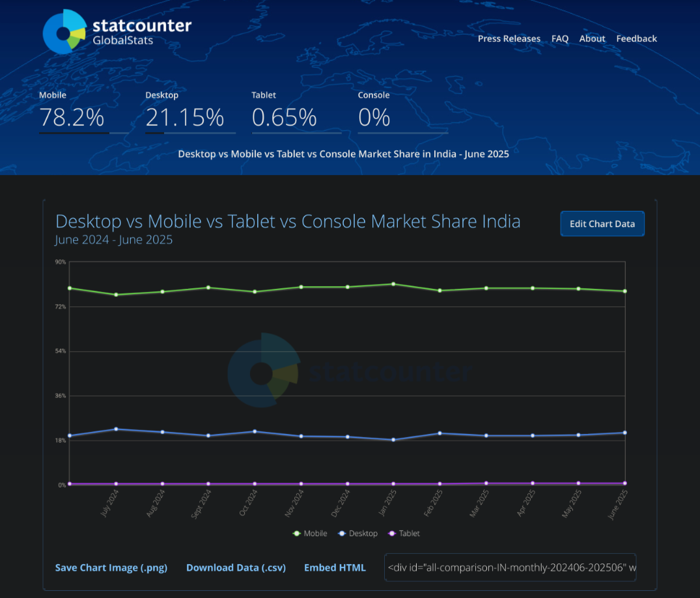Toggle the Desktop series in legend

pyautogui.click(x=358, y=534)
